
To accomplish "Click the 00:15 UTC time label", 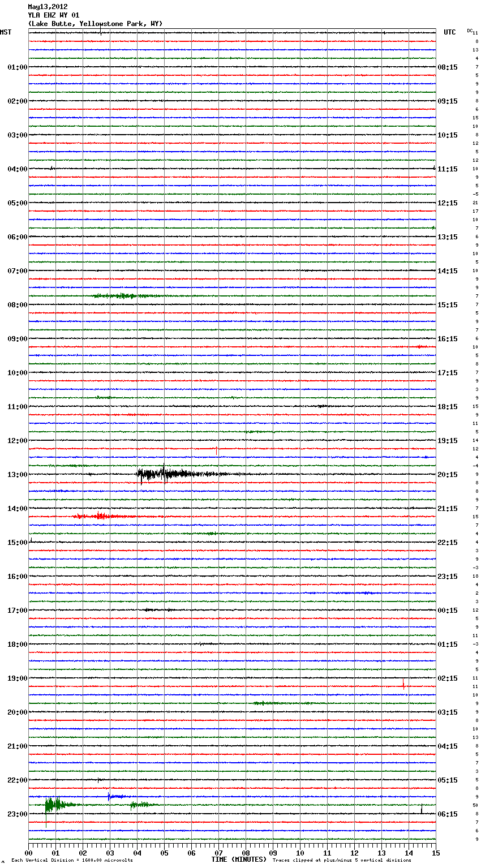I will pyautogui.click(x=448, y=611).
